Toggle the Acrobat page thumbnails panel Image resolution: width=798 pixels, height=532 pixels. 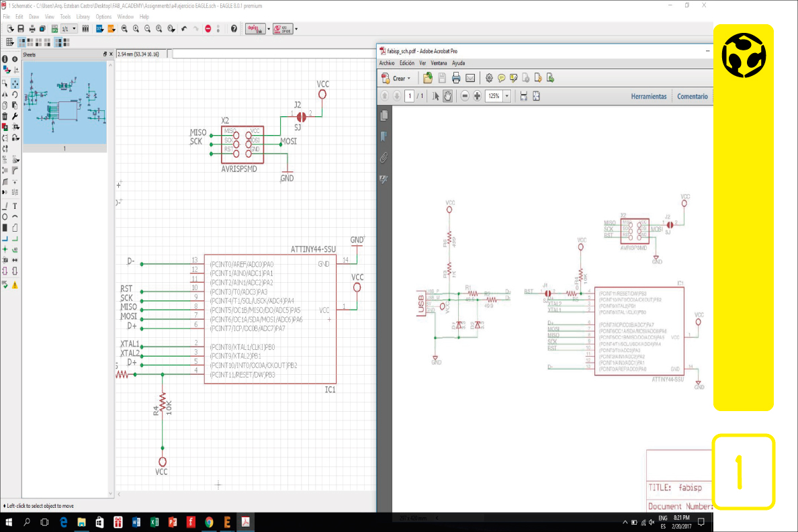(x=384, y=116)
